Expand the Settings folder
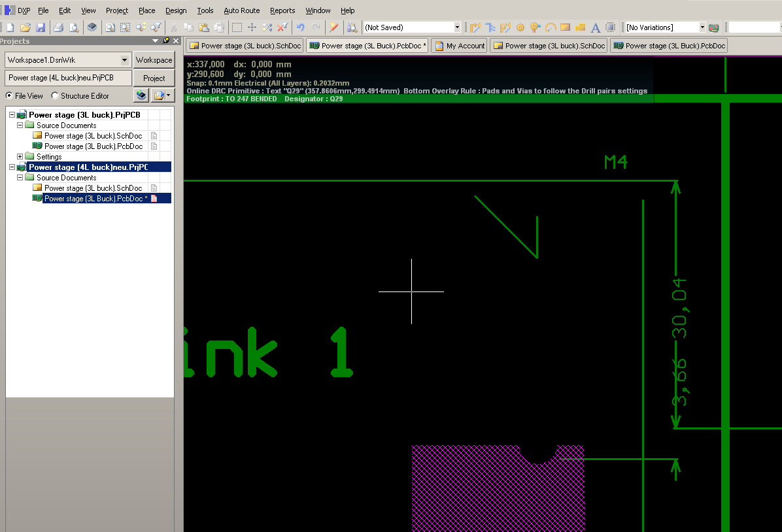The image size is (782, 532). [20, 157]
